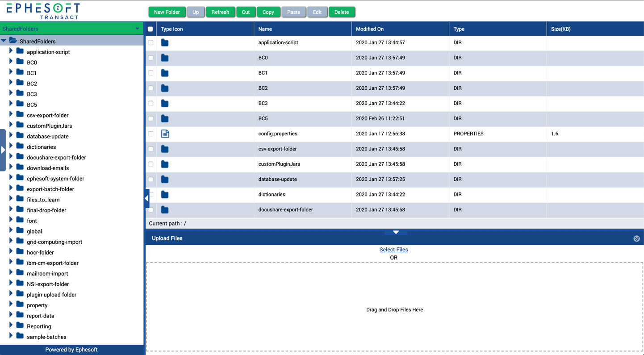Collapse the Upload Files panel with the circled chevron icon
Image resolution: width=644 pixels, height=355 pixels.
pos(636,238)
